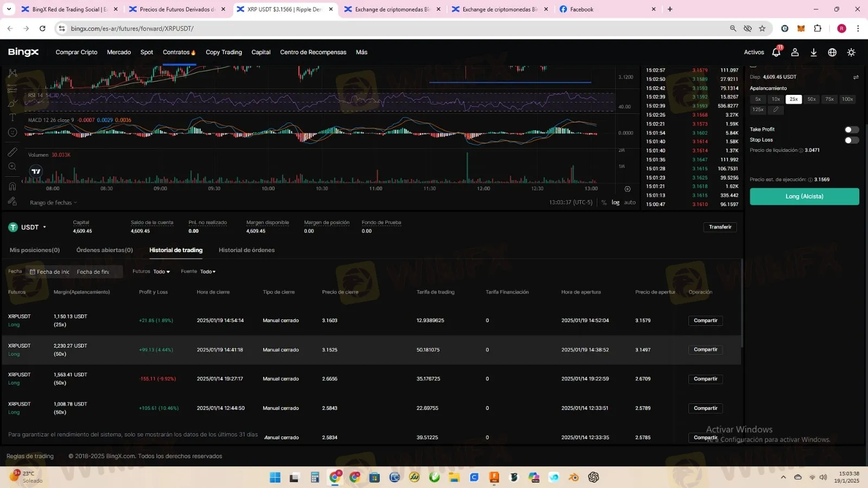Screen dimensions: 868x488
Task: Open the browser tab search dropdown
Action: click(9, 9)
